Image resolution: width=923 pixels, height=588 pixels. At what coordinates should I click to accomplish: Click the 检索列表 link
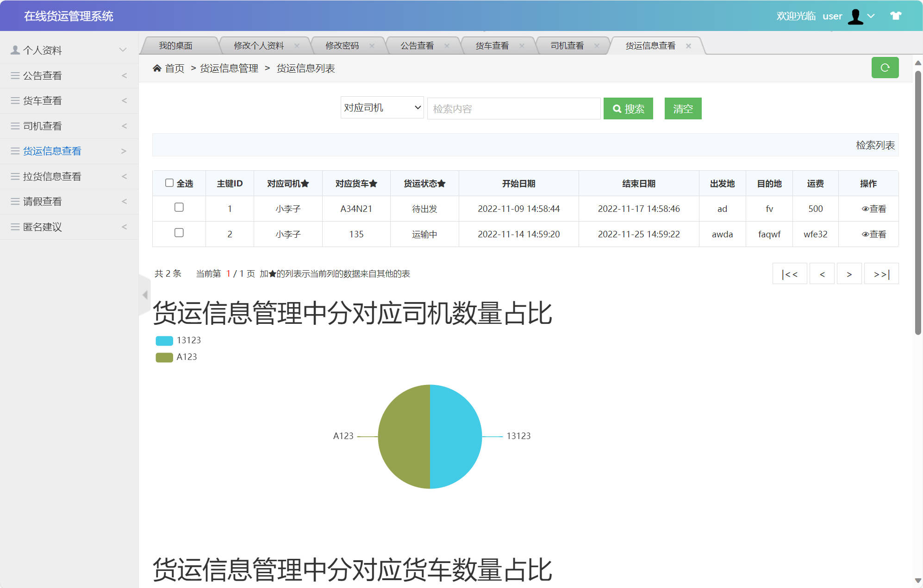pos(875,145)
